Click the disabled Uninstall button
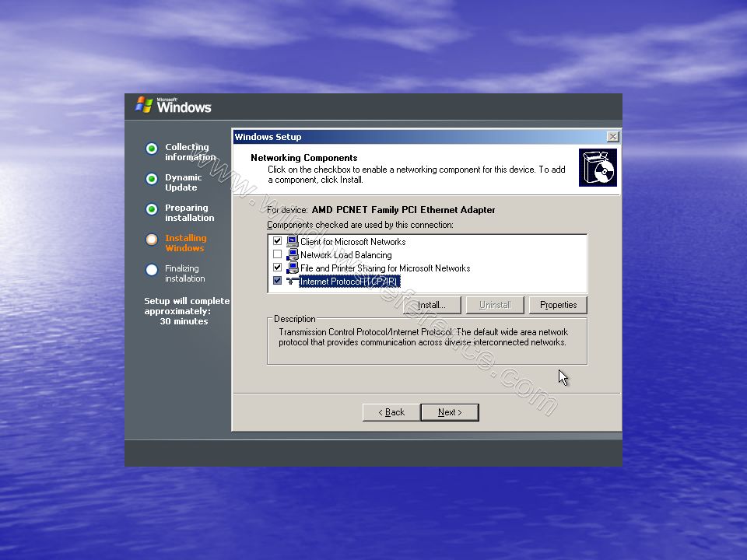The image size is (747, 560). (495, 305)
